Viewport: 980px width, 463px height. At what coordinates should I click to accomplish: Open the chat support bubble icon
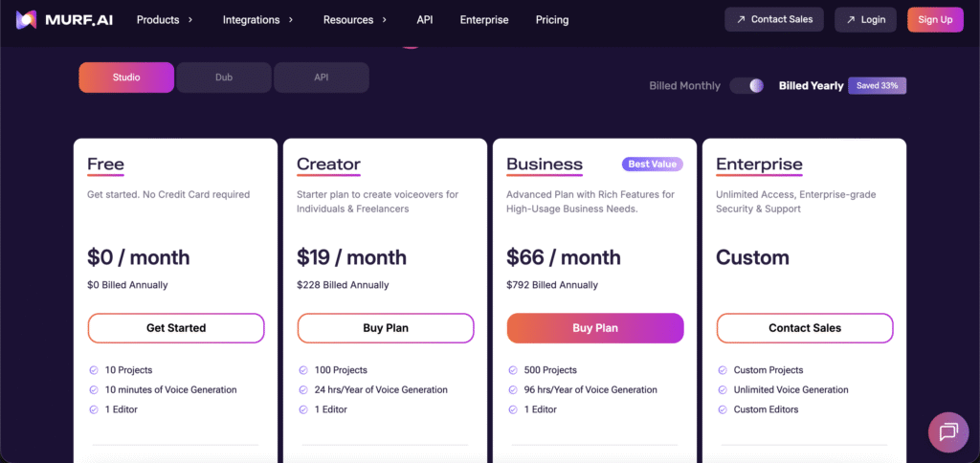(x=947, y=432)
